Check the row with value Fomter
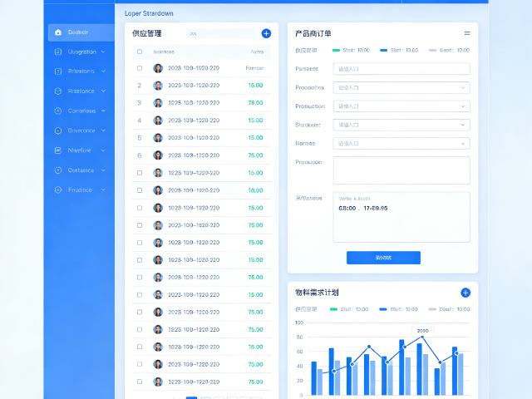Screen dimensions: 532x399 coord(140,68)
